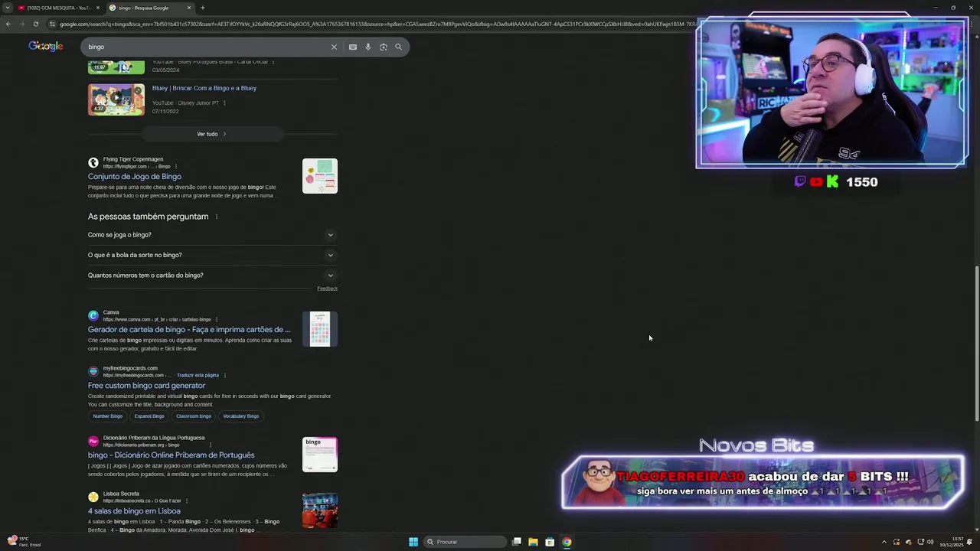Open Free custom bingo card generator result
The height and width of the screenshot is (551, 980).
click(x=146, y=386)
